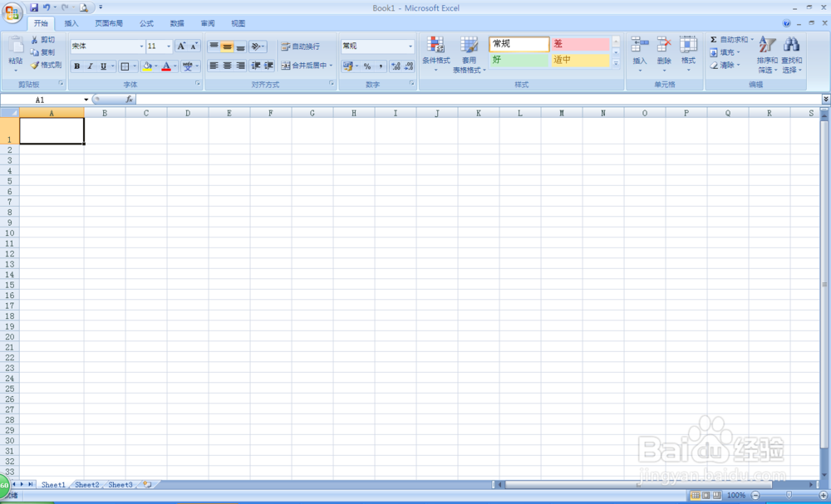Toggle bold formatting
This screenshot has width=831, height=504.
76,66
